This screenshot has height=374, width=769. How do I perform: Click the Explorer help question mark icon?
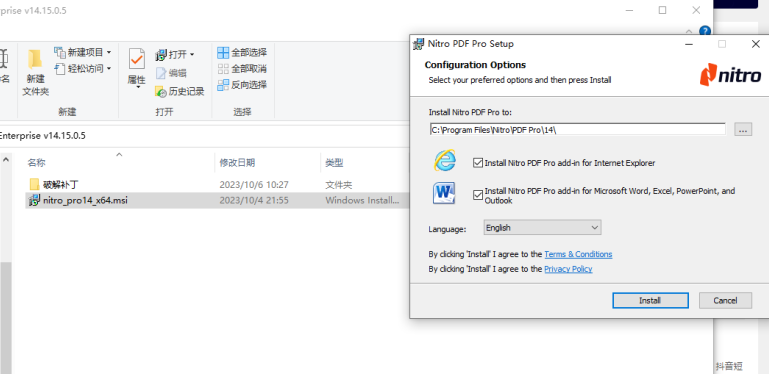pyautogui.click(x=705, y=31)
